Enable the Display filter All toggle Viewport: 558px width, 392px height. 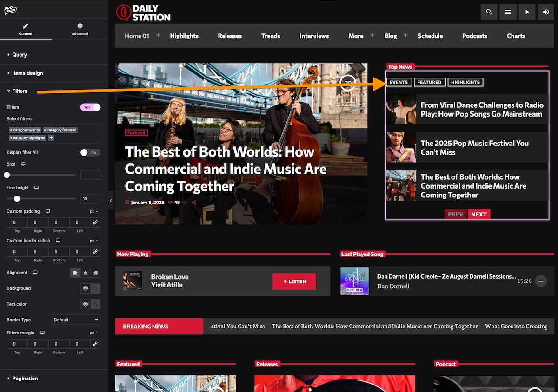point(90,152)
